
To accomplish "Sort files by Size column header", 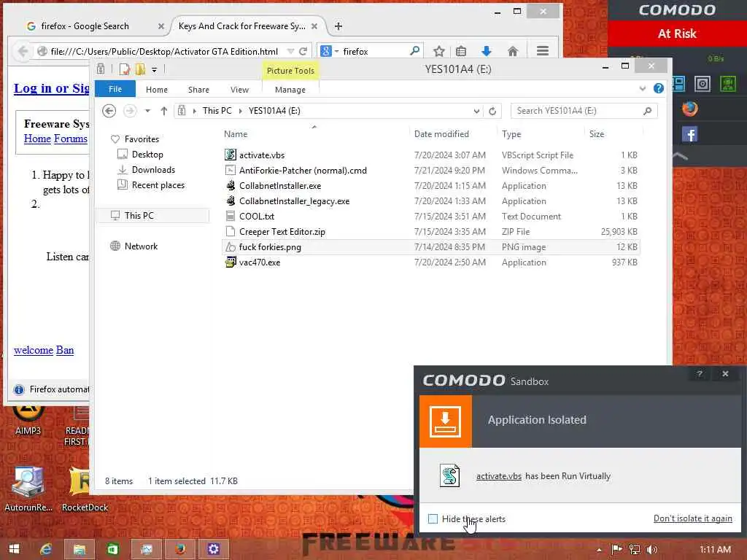I will coord(597,134).
